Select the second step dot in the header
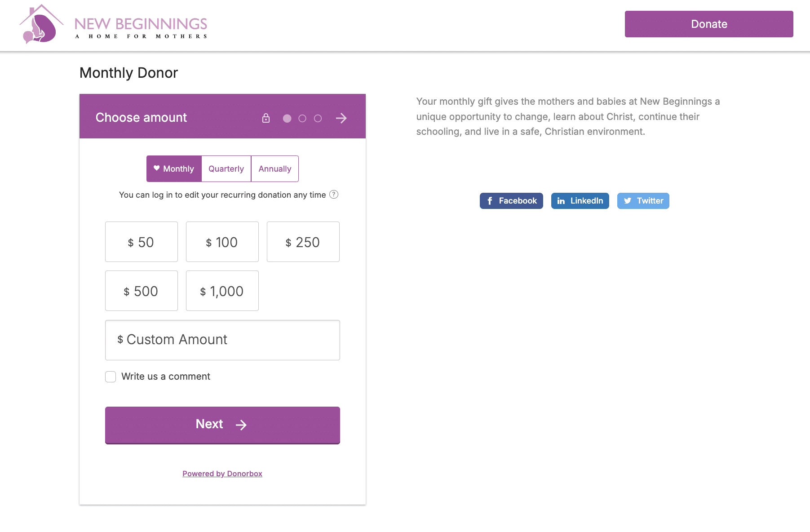Screen dimensions: 810x532 tap(302, 118)
